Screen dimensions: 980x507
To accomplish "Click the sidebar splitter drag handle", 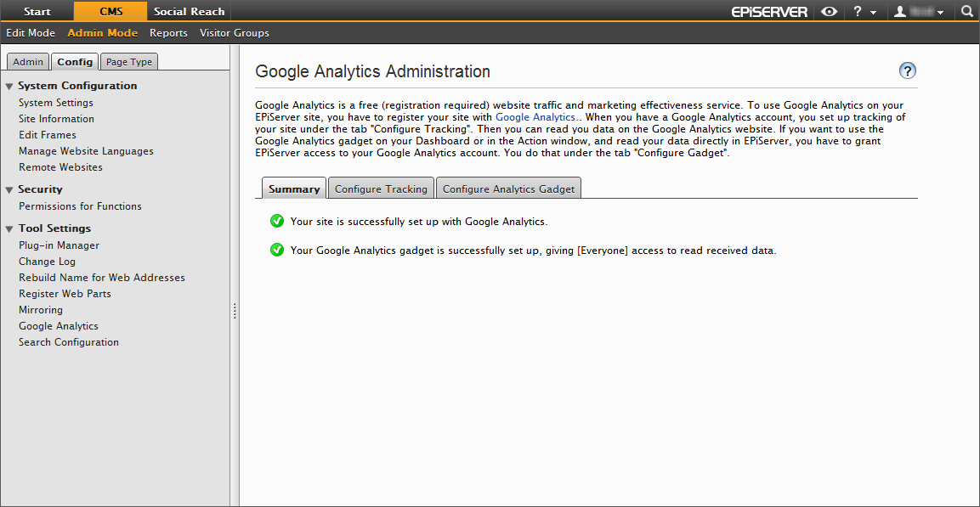I will [x=235, y=312].
